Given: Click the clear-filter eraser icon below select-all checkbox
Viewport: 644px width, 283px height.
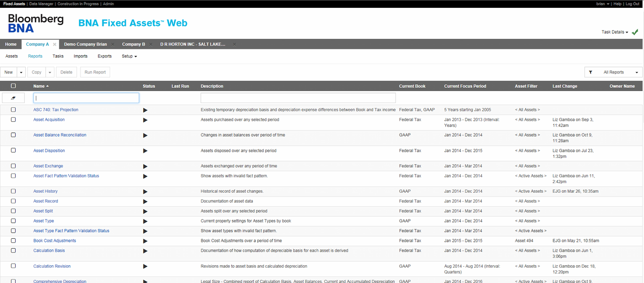Looking at the screenshot, I should click(x=13, y=97).
